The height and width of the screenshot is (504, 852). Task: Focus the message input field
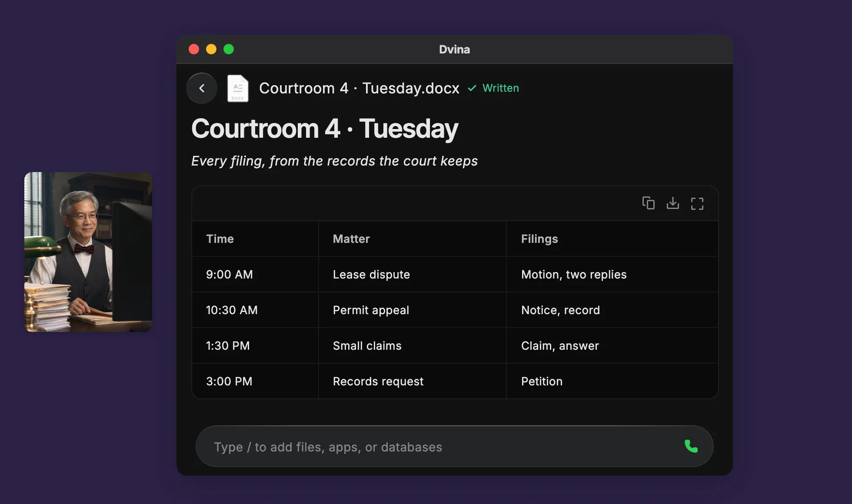coord(454,446)
